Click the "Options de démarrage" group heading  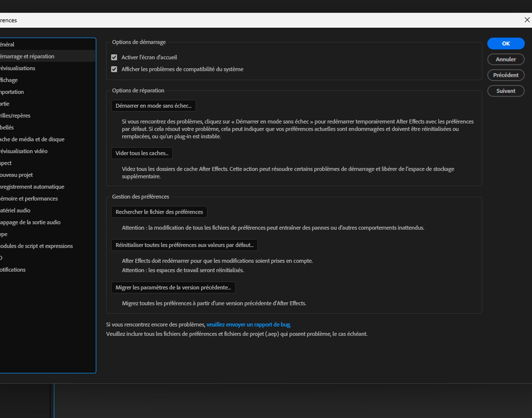(x=139, y=42)
